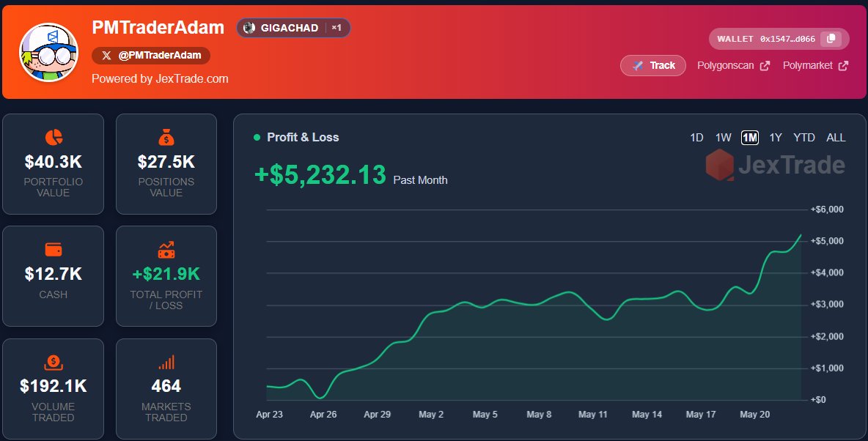Click the +$3,000 axis label
The image size is (868, 441).
(827, 304)
